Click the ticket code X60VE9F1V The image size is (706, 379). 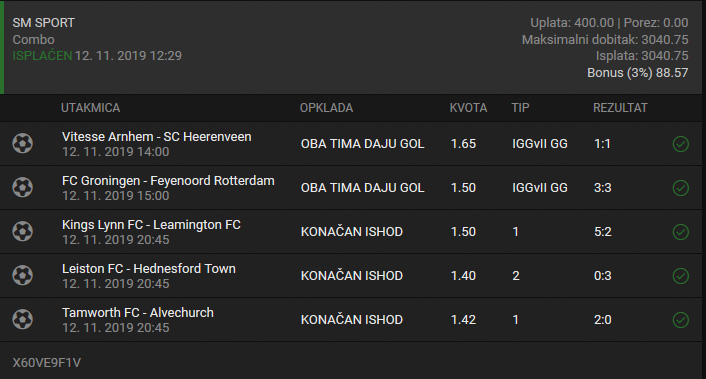click(47, 363)
